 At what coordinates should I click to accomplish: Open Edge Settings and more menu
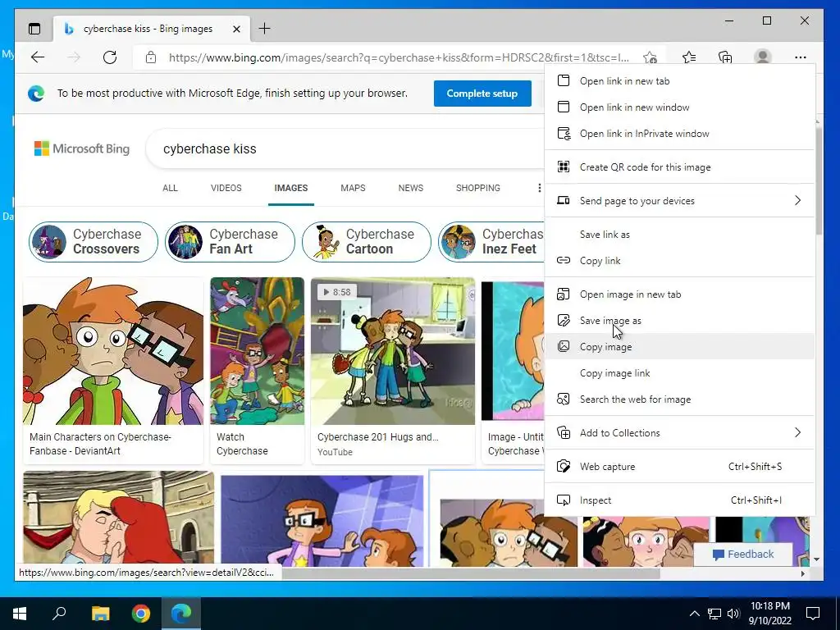click(801, 57)
